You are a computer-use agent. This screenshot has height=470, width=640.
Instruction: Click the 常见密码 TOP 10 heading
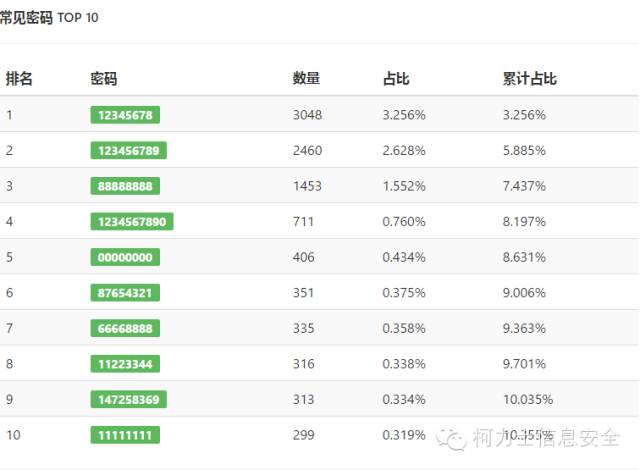click(49, 18)
